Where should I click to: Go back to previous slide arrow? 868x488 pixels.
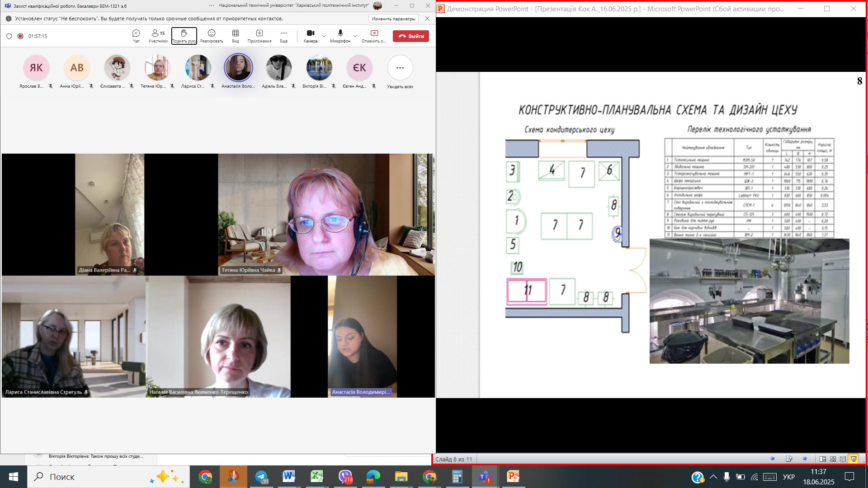[x=773, y=459]
